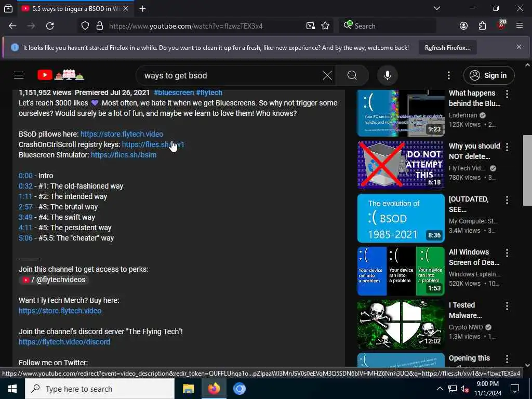532x399 pixels.
Task: Click Refresh Firefox... button
Action: click(x=447, y=48)
